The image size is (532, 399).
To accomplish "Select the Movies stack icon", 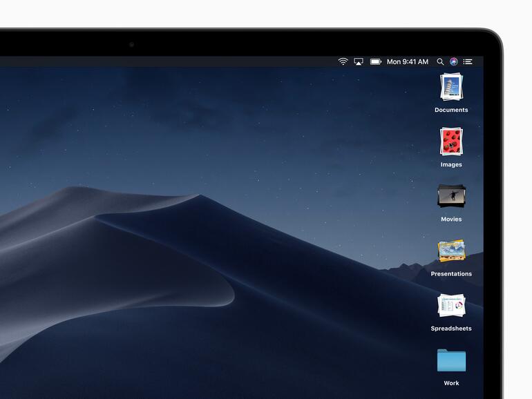I will click(x=451, y=196).
